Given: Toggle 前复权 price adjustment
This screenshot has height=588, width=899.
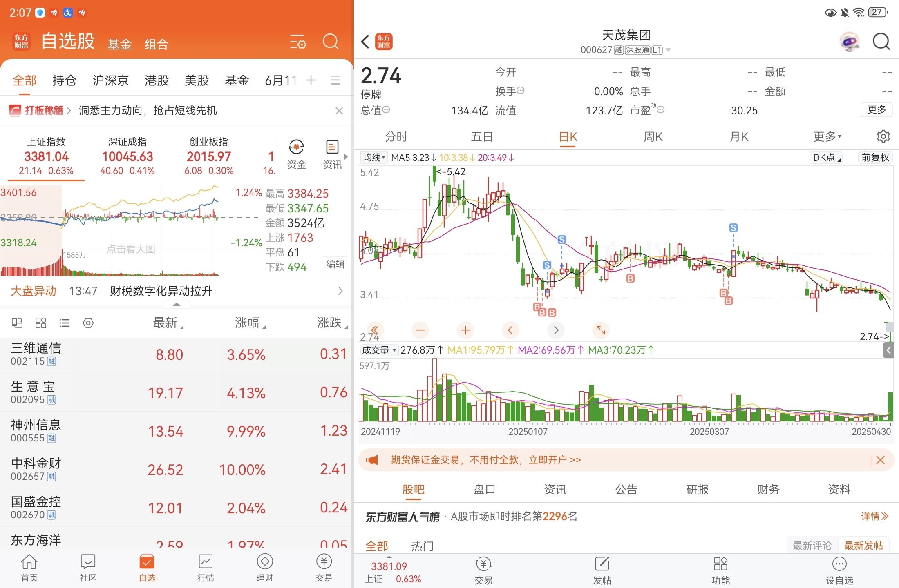Looking at the screenshot, I should pyautogui.click(x=875, y=158).
